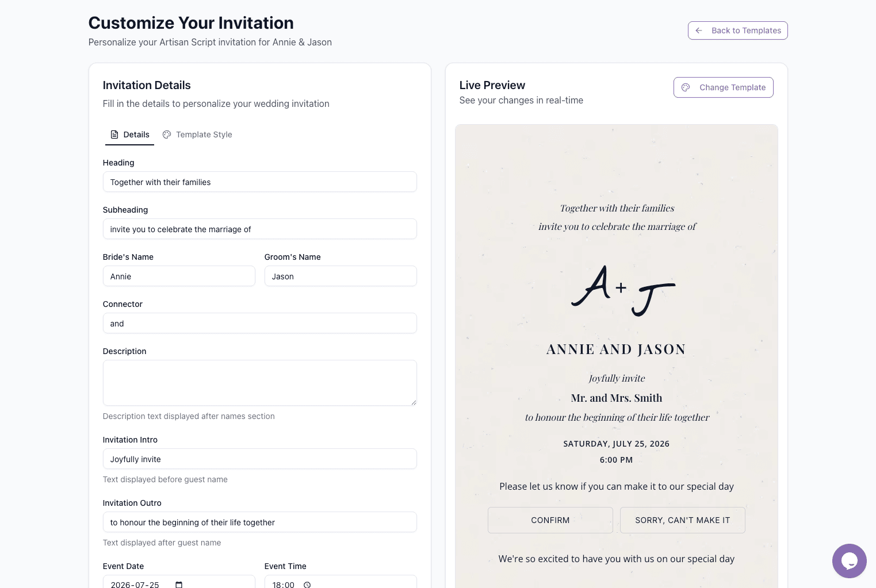This screenshot has height=588, width=876.
Task: Click CONFIRM in the invitation preview
Action: pos(550,520)
